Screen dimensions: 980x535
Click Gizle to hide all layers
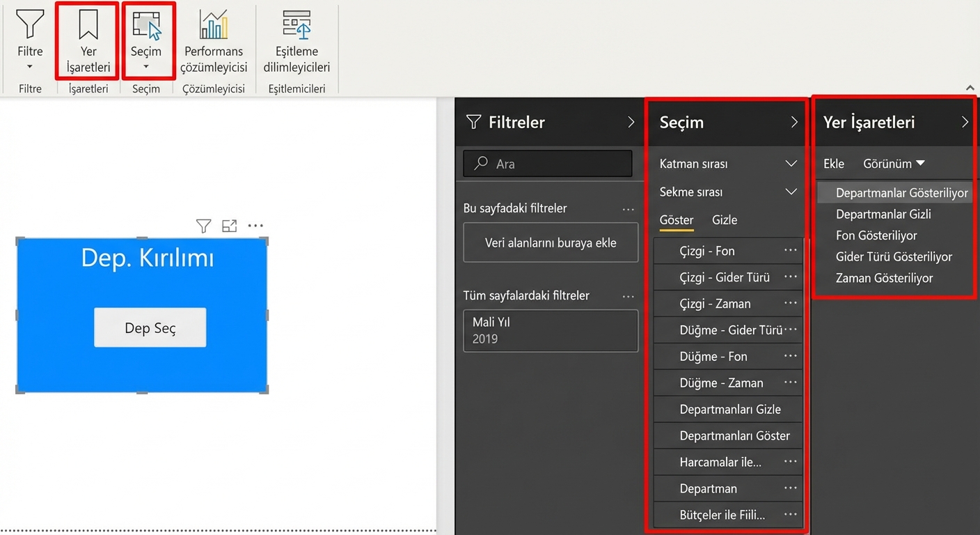click(x=724, y=220)
